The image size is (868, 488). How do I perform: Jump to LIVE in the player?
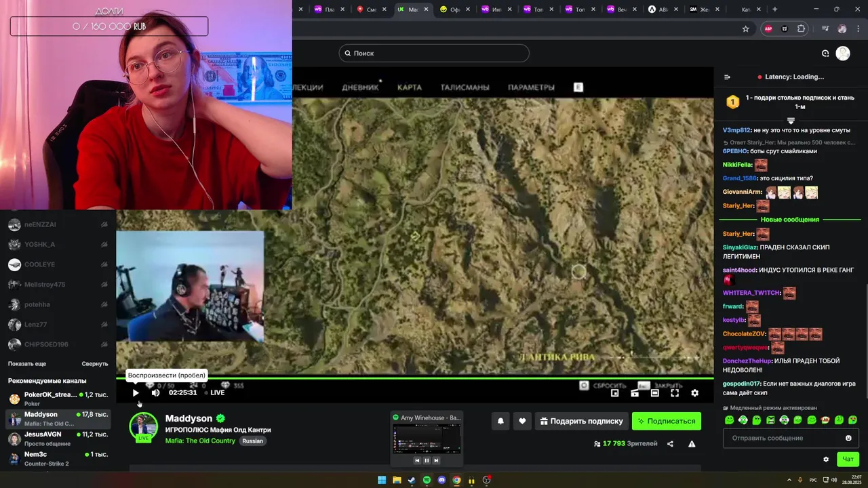point(214,392)
